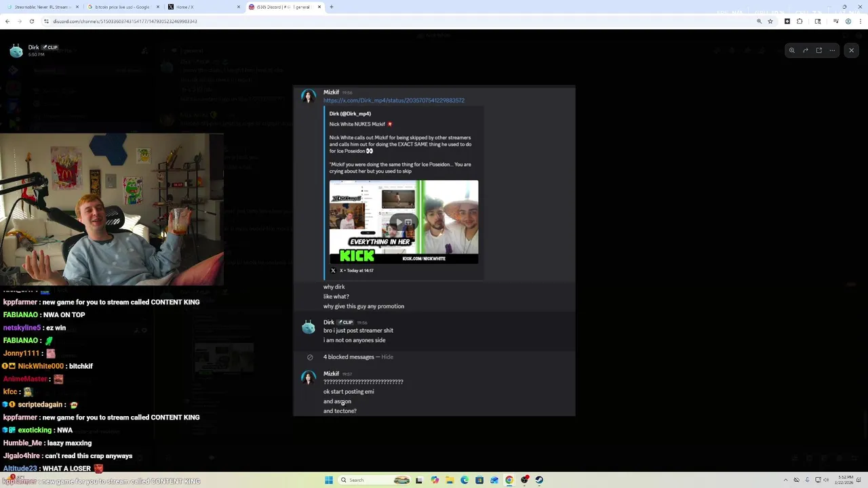
Task: Click Mizkif's avatar on first message
Action: pos(309,96)
